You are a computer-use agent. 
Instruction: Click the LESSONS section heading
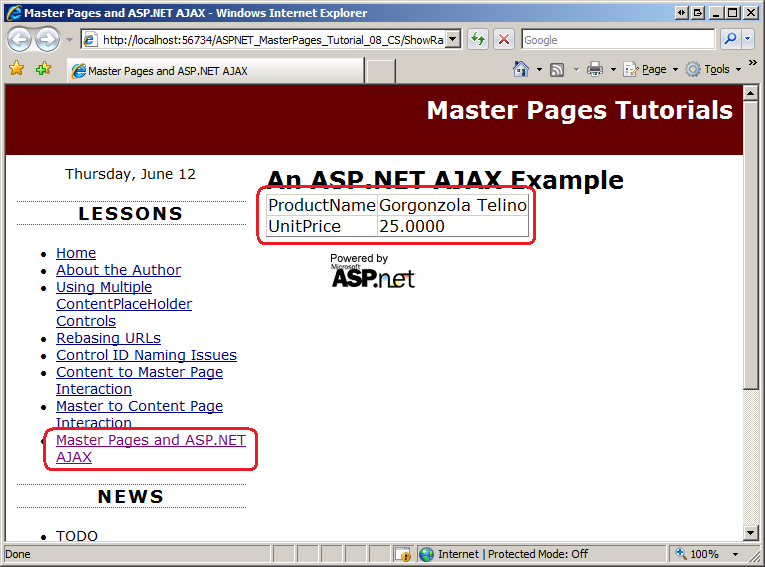point(131,214)
